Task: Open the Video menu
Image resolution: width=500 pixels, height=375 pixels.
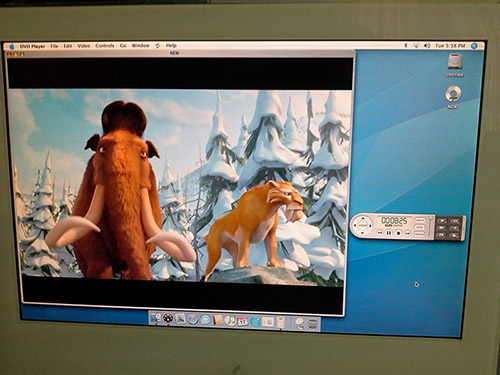Action: (x=84, y=46)
